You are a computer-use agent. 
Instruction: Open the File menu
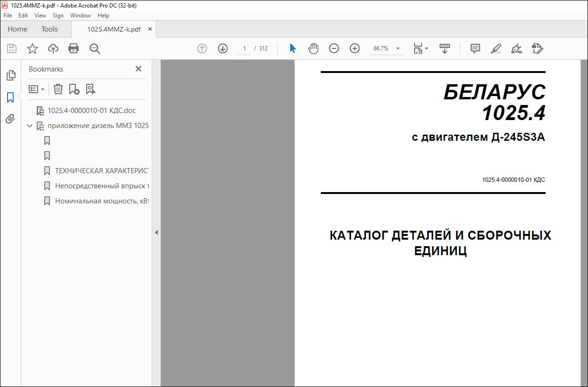[x=8, y=16]
